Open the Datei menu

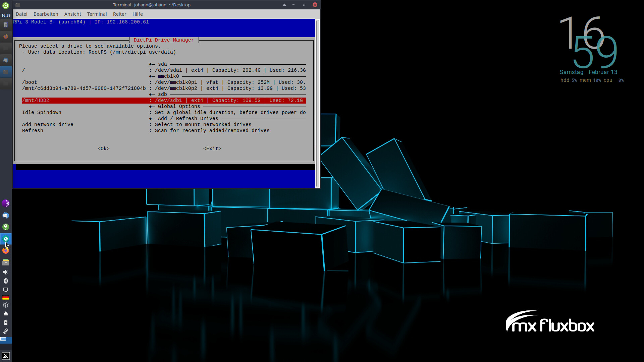pyautogui.click(x=21, y=14)
